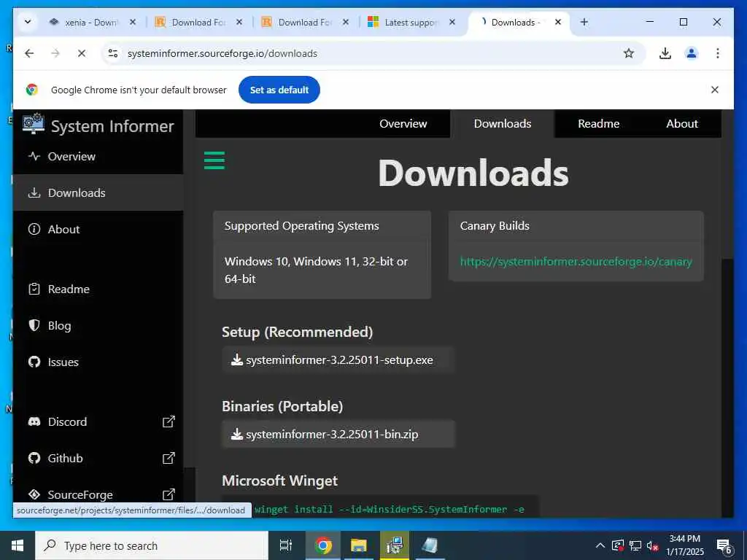Screen dimensions: 747x560
Task: Bookmark this page with the star icon
Action: 629,53
